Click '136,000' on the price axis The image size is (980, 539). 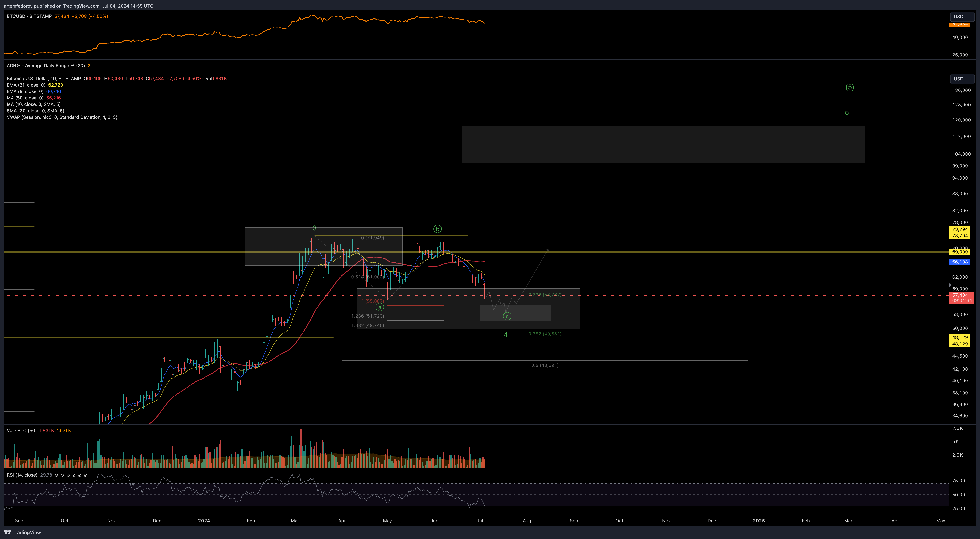[961, 91]
